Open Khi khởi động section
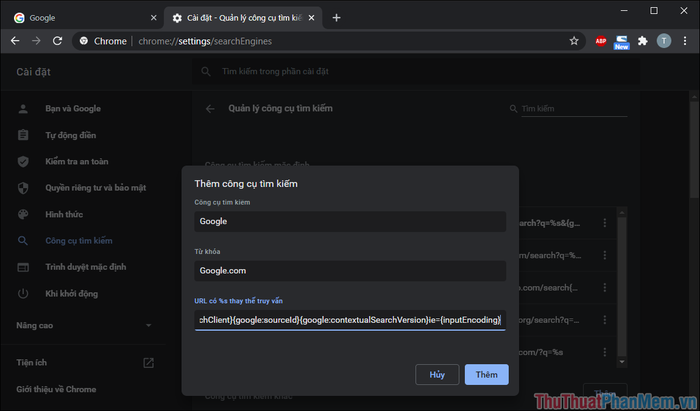The height and width of the screenshot is (411, 700). click(71, 294)
